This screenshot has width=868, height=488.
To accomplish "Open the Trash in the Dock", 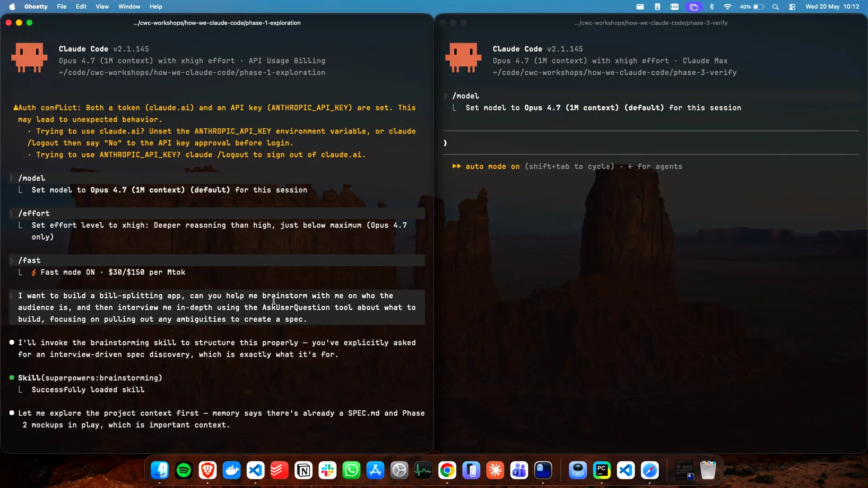I will point(708,470).
